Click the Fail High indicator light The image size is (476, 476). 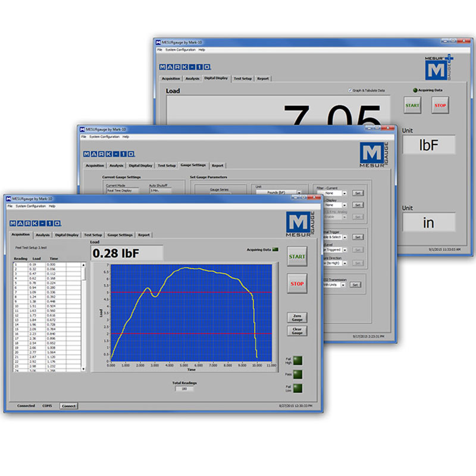[297, 361]
